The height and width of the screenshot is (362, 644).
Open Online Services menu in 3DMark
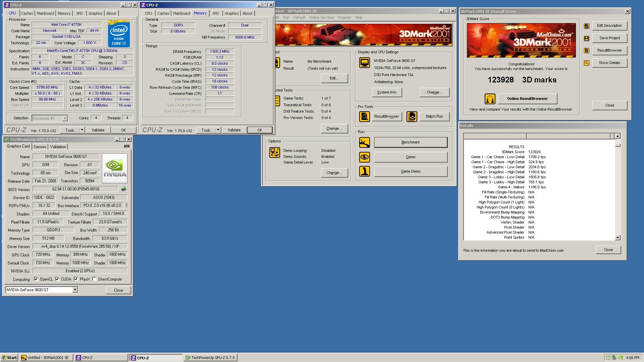[x=321, y=17]
